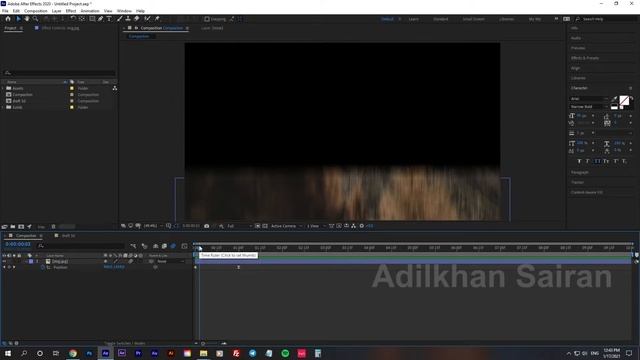Select the Pen tool
The height and width of the screenshot is (360, 640).
(100, 19)
